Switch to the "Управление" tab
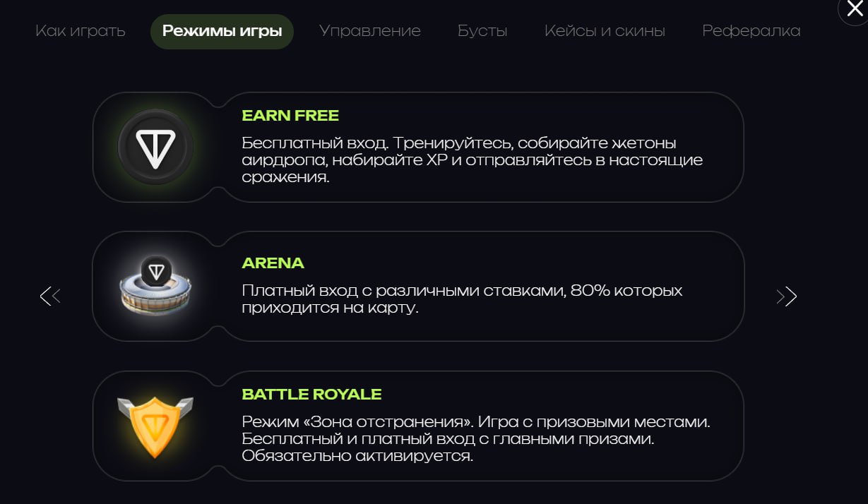 point(369,31)
